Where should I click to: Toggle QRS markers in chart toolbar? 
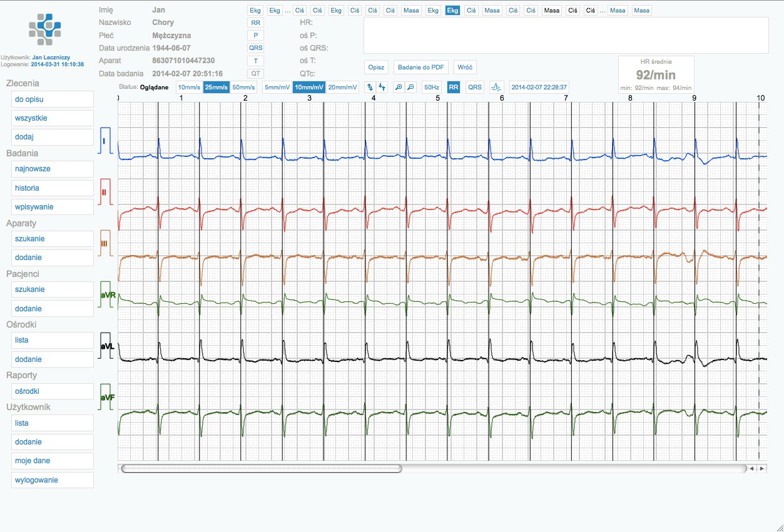click(475, 87)
